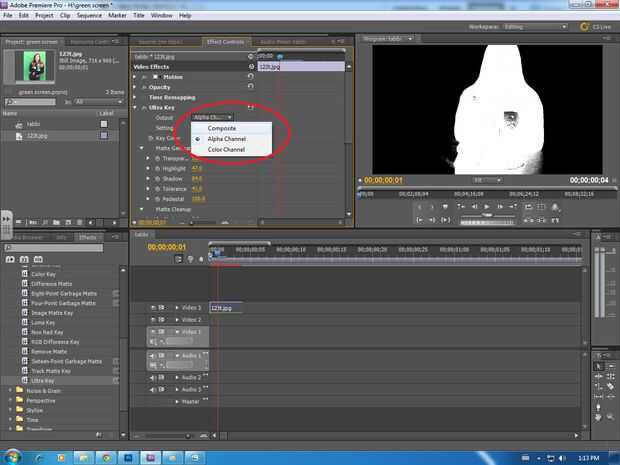The width and height of the screenshot is (620, 465).
Task: Expand the Video 2 track
Action: 177,319
